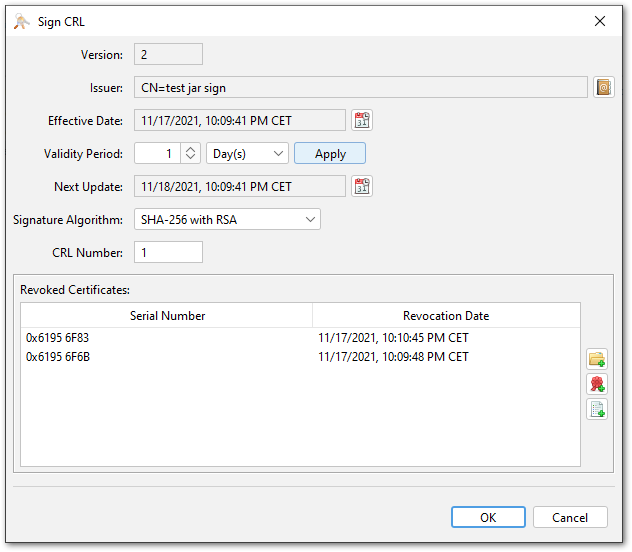
Task: Cancel the Sign CRL dialog
Action: point(570,517)
